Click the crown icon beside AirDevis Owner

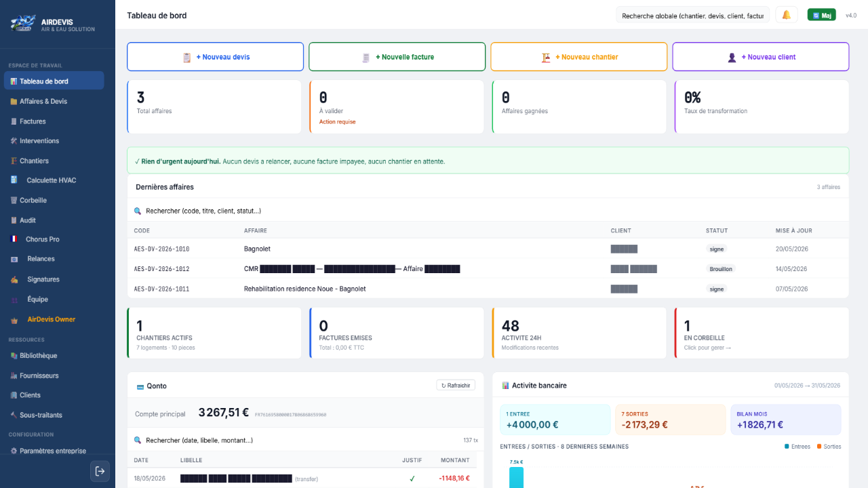tap(14, 319)
